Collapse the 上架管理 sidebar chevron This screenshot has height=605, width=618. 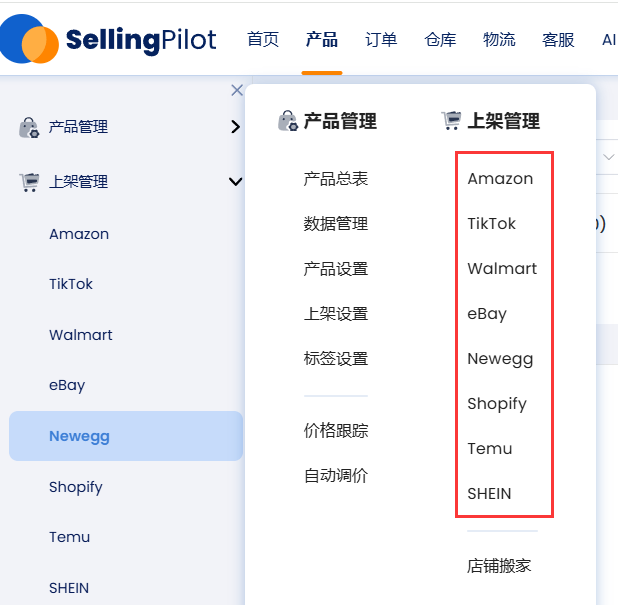pos(235,181)
